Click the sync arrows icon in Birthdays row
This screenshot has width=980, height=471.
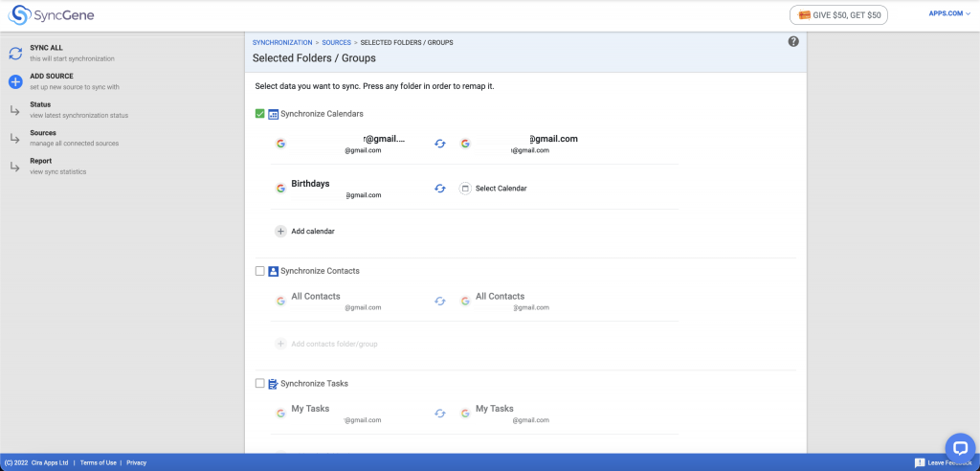440,189
